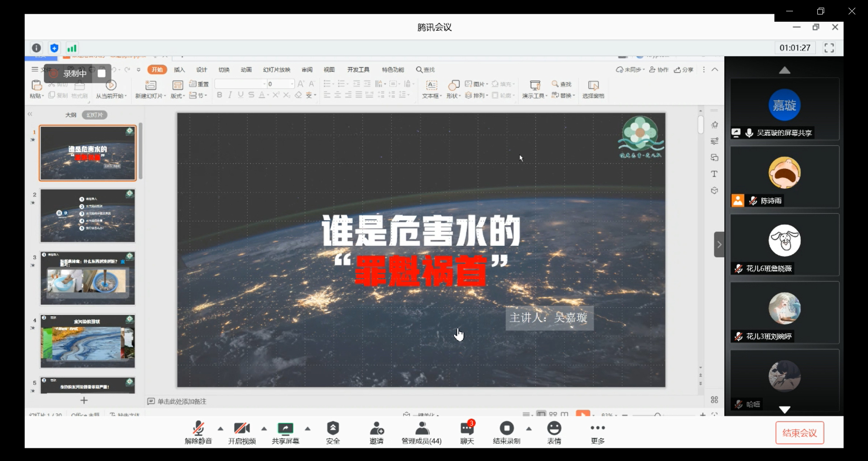This screenshot has width=868, height=461.
Task: Toggle Strikethrough formatting
Action: pyautogui.click(x=251, y=95)
